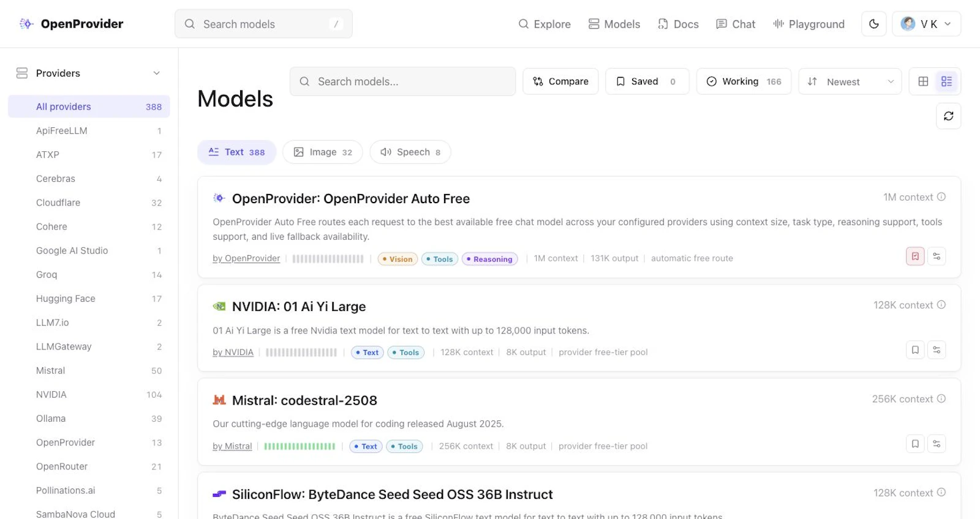This screenshot has height=519, width=980.
Task: Filter by Hugging Face provider
Action: click(x=89, y=299)
